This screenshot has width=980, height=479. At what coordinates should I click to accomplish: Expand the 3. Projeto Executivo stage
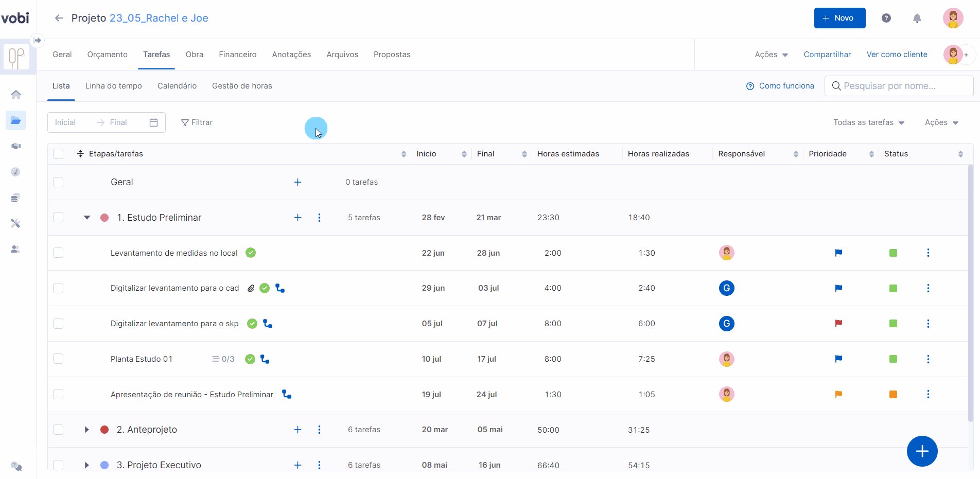pyautogui.click(x=86, y=465)
